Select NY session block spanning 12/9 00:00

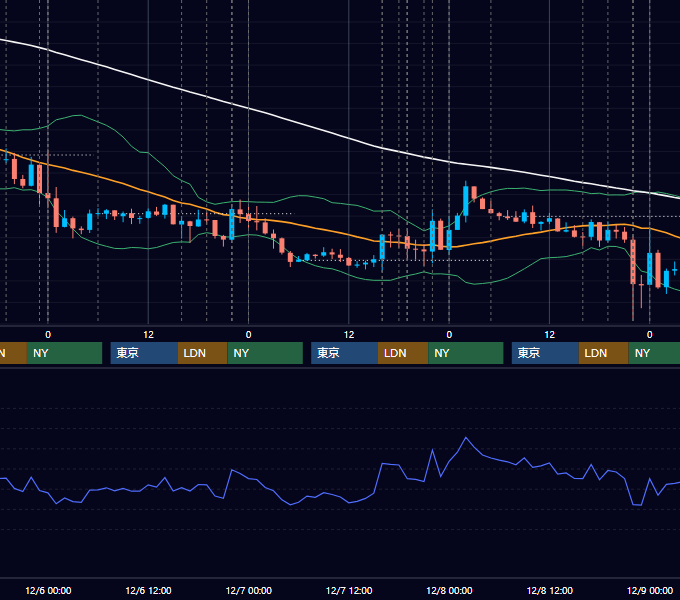click(x=654, y=353)
